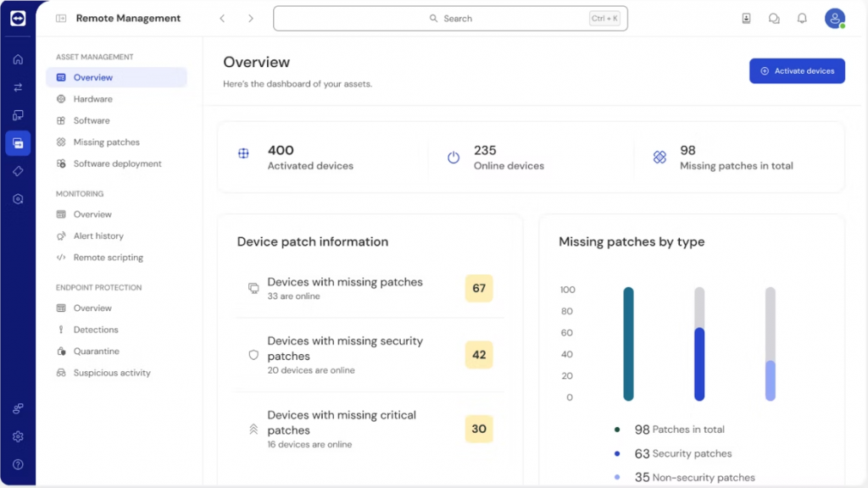
Task: Click the Security patches chart bar
Action: [699, 363]
